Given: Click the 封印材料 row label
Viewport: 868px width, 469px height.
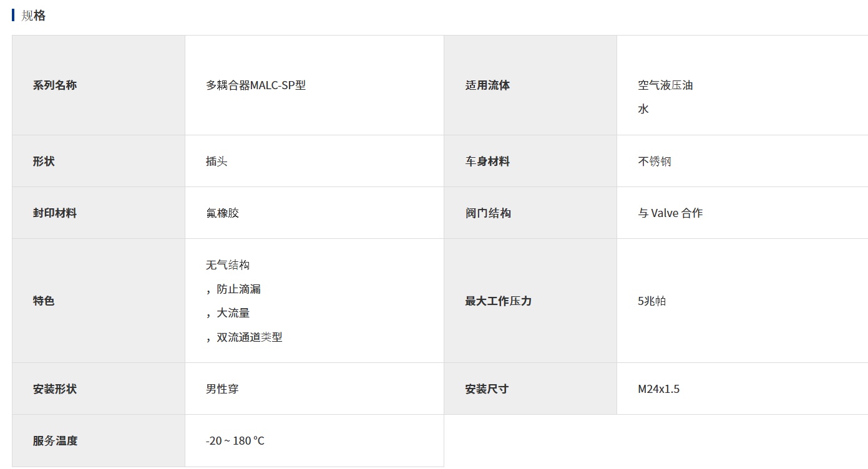Looking at the screenshot, I should pos(55,213).
